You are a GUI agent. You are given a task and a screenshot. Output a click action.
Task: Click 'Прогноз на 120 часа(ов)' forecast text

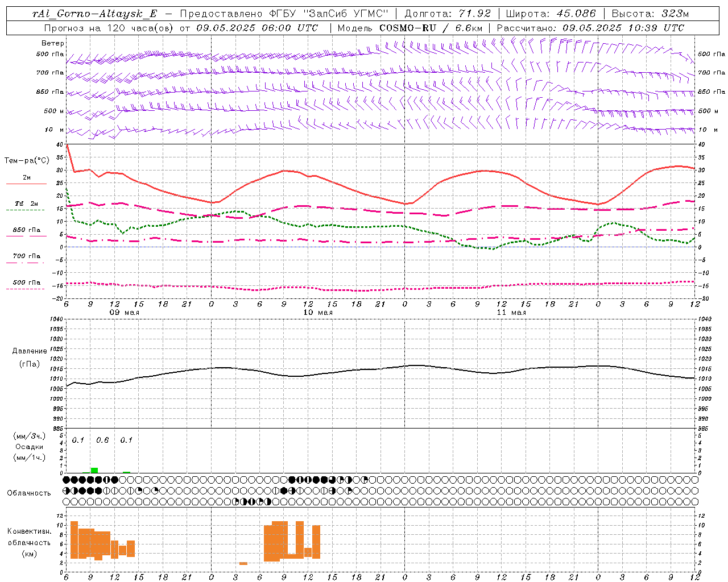tap(109, 28)
